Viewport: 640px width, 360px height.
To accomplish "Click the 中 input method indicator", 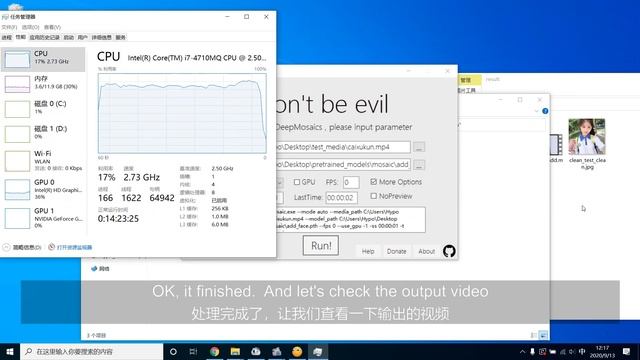I will pyautogui.click(x=582, y=351).
